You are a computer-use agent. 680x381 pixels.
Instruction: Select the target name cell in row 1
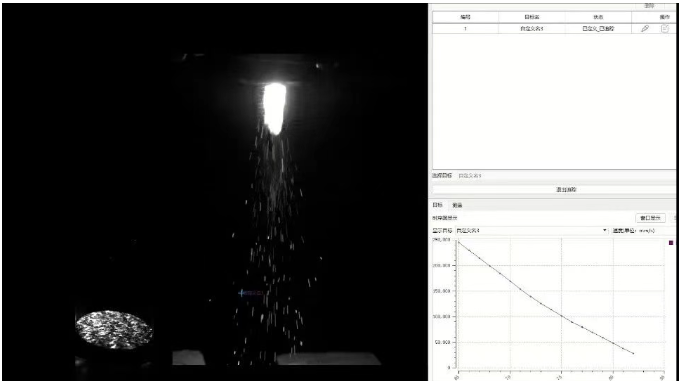pyautogui.click(x=532, y=29)
